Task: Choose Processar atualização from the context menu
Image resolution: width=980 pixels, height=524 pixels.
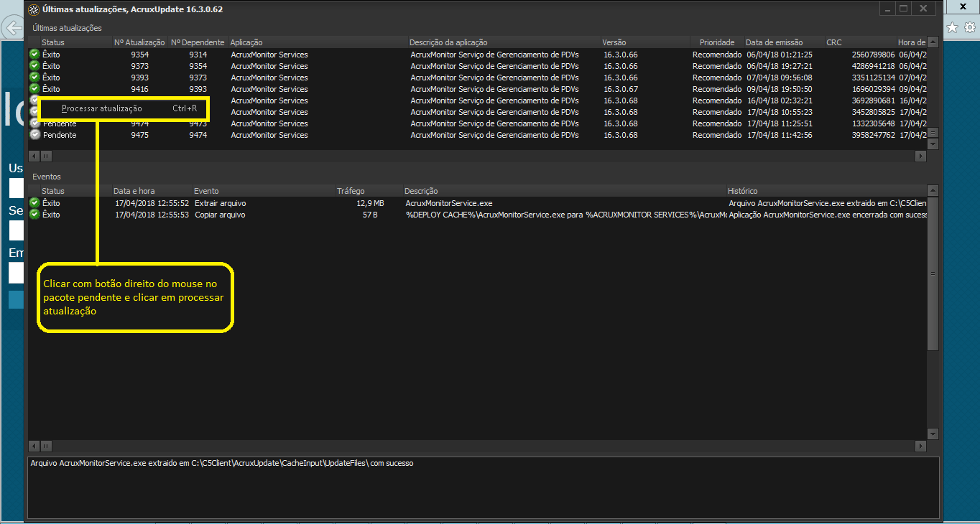Action: (x=124, y=108)
